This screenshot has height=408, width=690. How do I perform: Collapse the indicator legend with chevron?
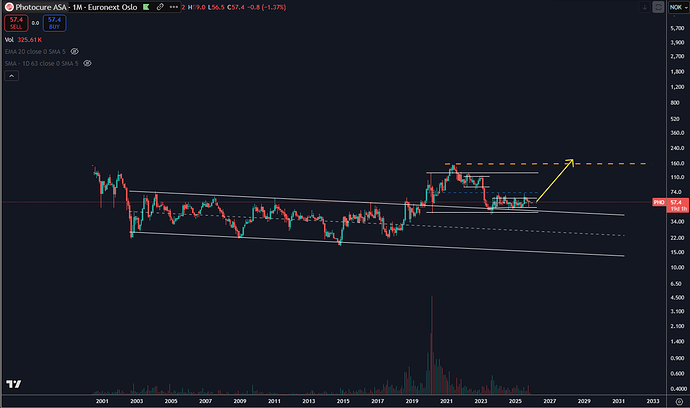(x=10, y=77)
